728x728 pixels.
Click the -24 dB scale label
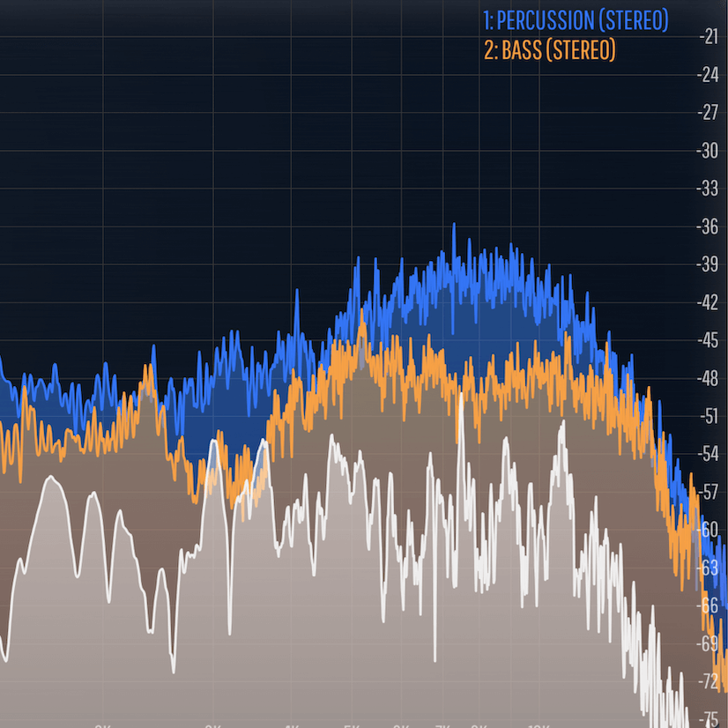click(x=708, y=75)
